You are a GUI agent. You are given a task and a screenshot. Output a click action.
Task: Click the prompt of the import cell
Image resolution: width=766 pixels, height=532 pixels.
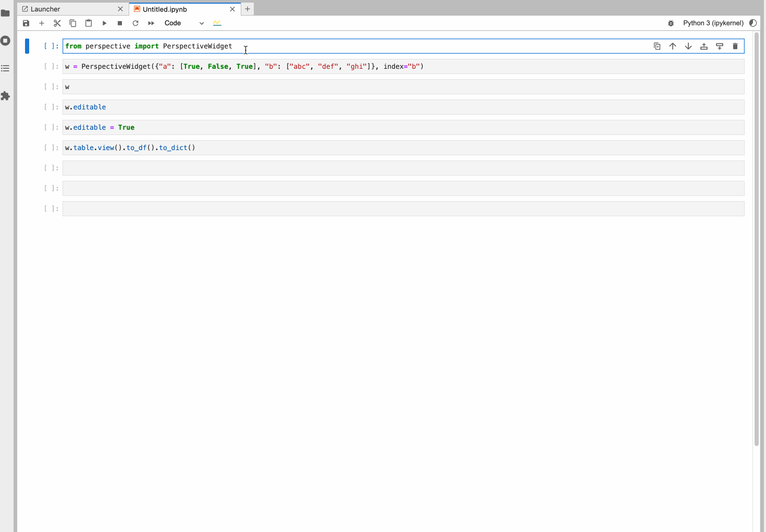coord(52,46)
